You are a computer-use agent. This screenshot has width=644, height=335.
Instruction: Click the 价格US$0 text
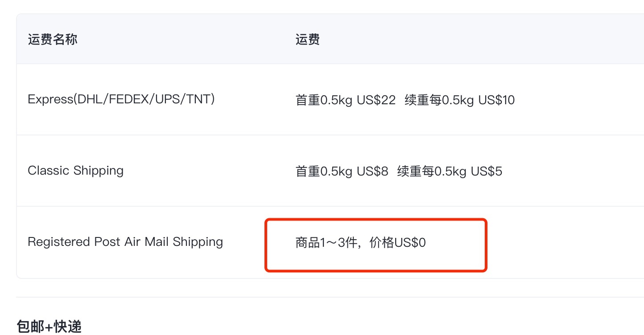[398, 243]
